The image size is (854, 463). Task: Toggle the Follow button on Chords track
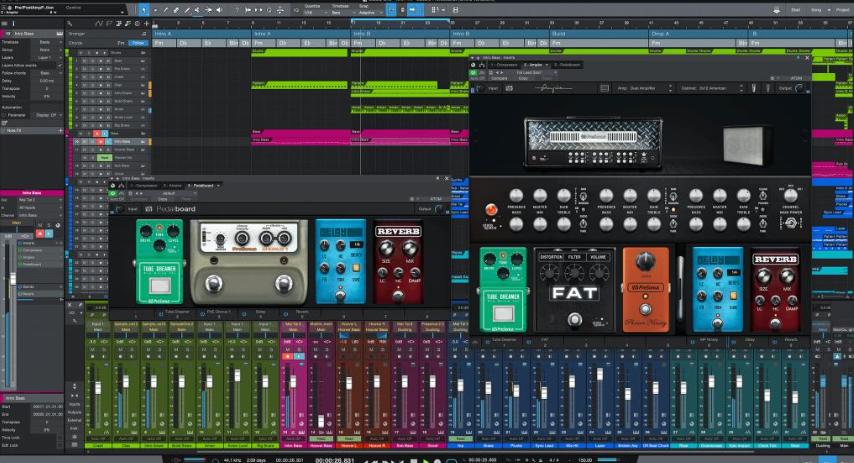click(139, 43)
